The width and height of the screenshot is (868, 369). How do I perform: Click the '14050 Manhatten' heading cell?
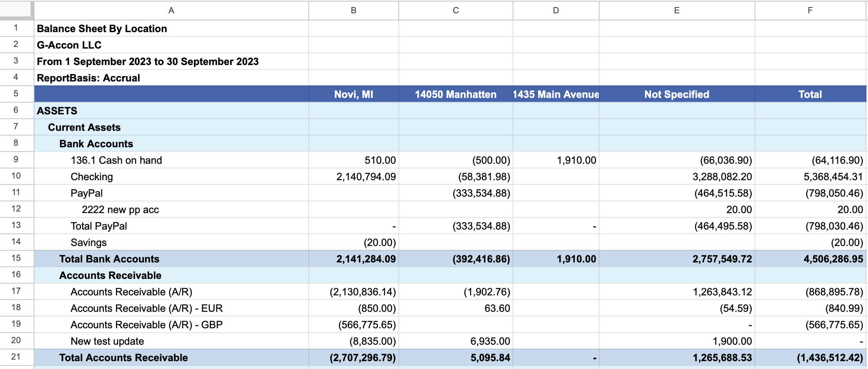456,94
